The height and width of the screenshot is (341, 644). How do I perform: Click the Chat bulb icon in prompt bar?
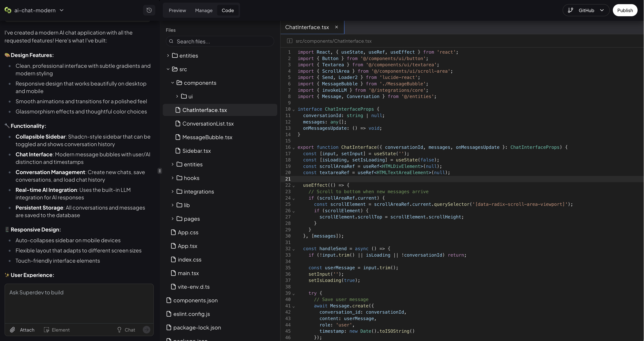tap(120, 330)
